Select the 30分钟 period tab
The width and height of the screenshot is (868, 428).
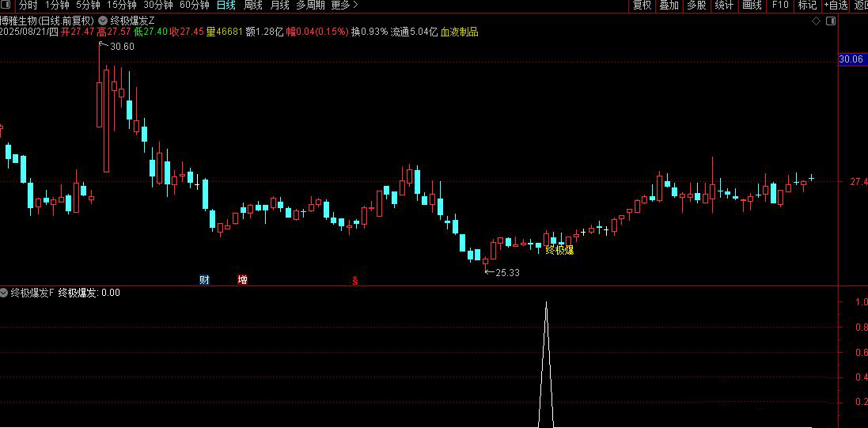[157, 6]
